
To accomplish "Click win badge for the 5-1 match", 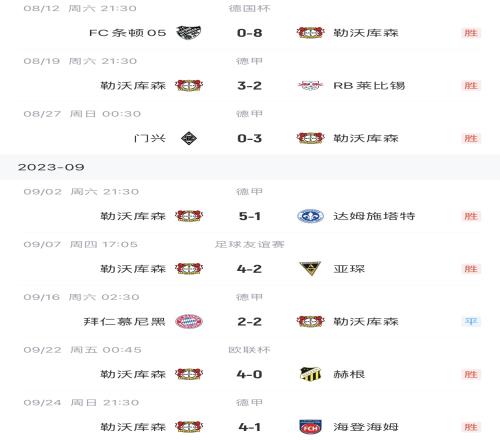I will coord(471,216).
